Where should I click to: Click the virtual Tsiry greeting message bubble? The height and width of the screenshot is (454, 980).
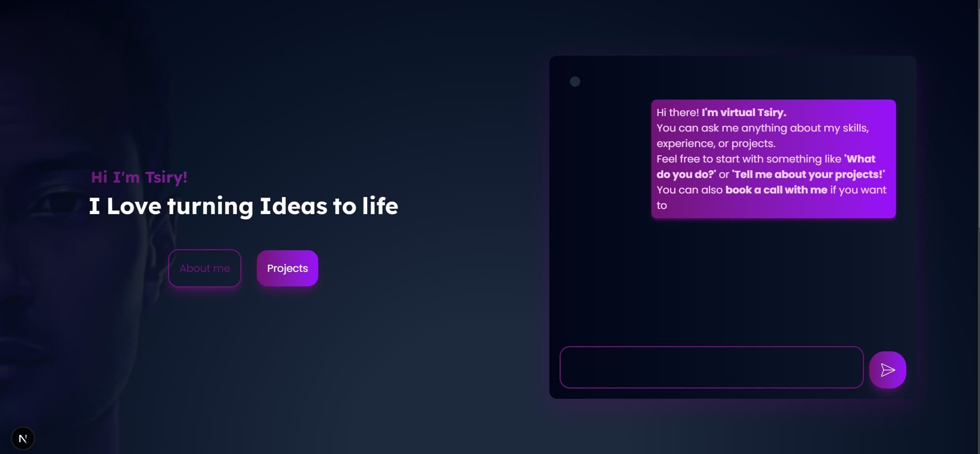tap(773, 159)
